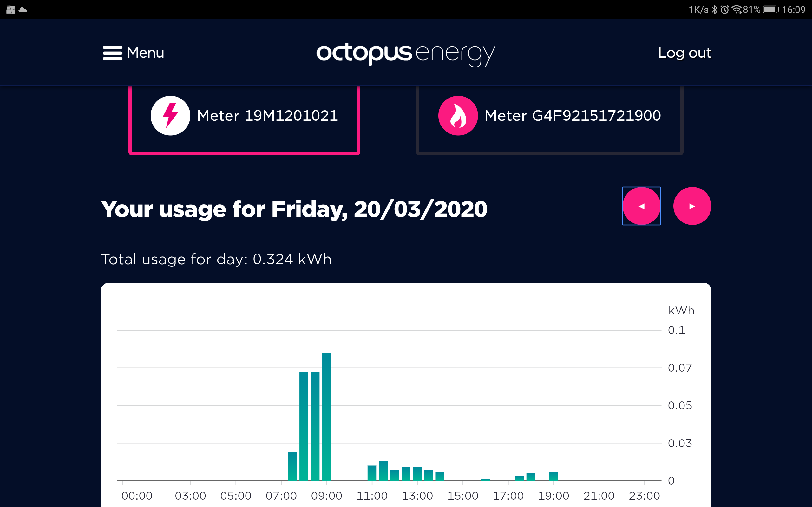Screen dimensions: 812x507
Task: Tap the battery icon in status bar
Action: pos(771,10)
